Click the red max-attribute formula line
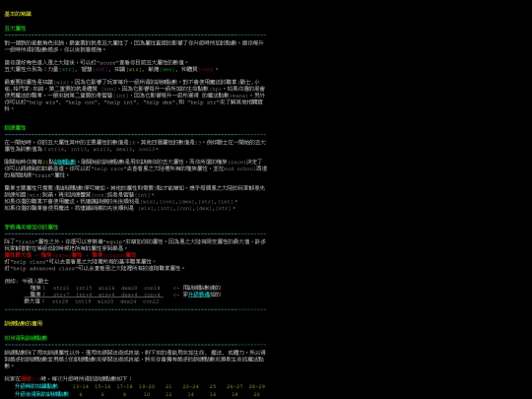This screenshot has width=532, height=399. click(70, 255)
